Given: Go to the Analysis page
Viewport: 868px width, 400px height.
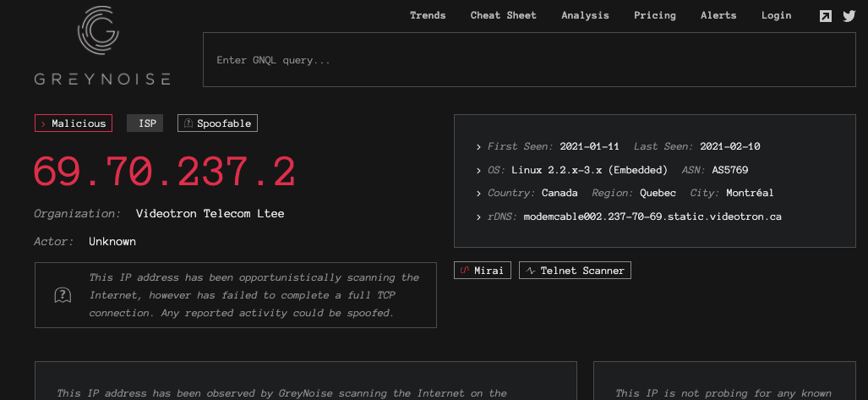Looking at the screenshot, I should tap(585, 15).
